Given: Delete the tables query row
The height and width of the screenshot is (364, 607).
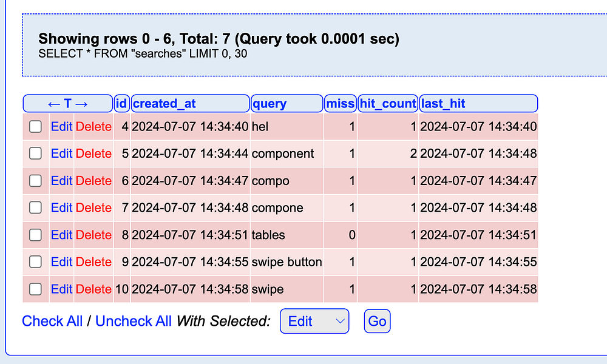Looking at the screenshot, I should click(x=93, y=235).
